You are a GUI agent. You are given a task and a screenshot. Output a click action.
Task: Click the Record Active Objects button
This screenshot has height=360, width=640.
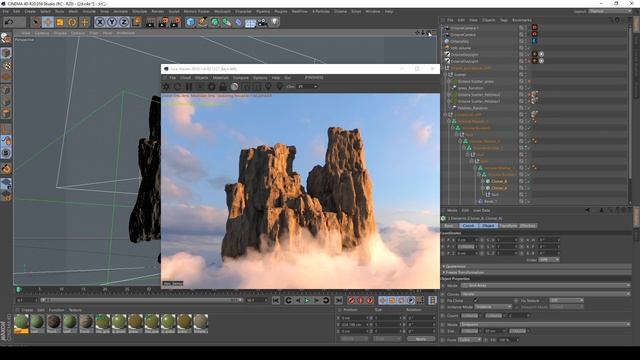(x=351, y=300)
